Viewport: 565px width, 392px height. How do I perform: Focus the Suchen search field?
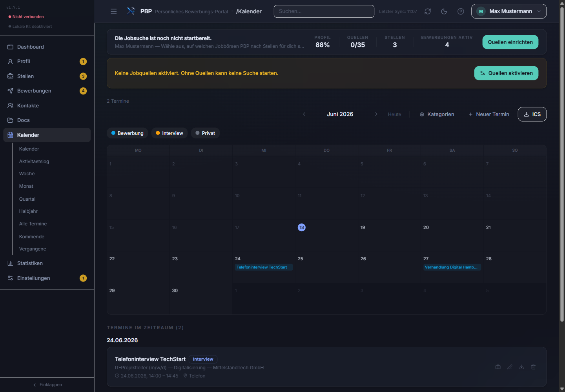coord(324,11)
